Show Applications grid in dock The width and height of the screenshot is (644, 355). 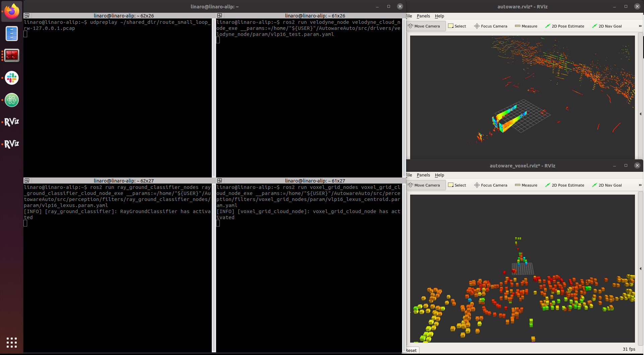click(x=12, y=342)
